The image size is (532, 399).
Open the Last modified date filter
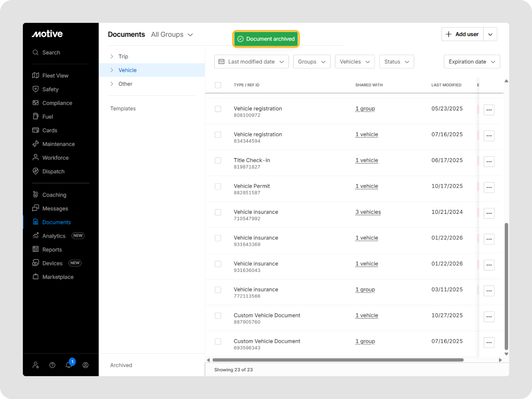(x=251, y=62)
